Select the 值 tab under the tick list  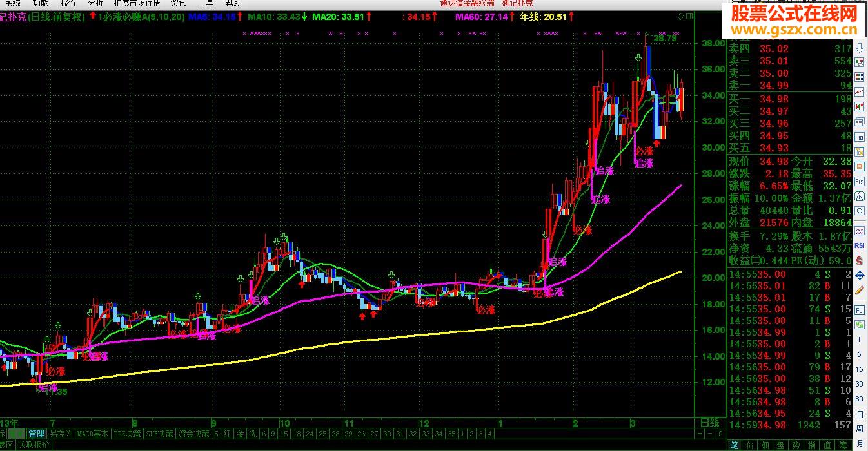pyautogui.click(x=828, y=445)
